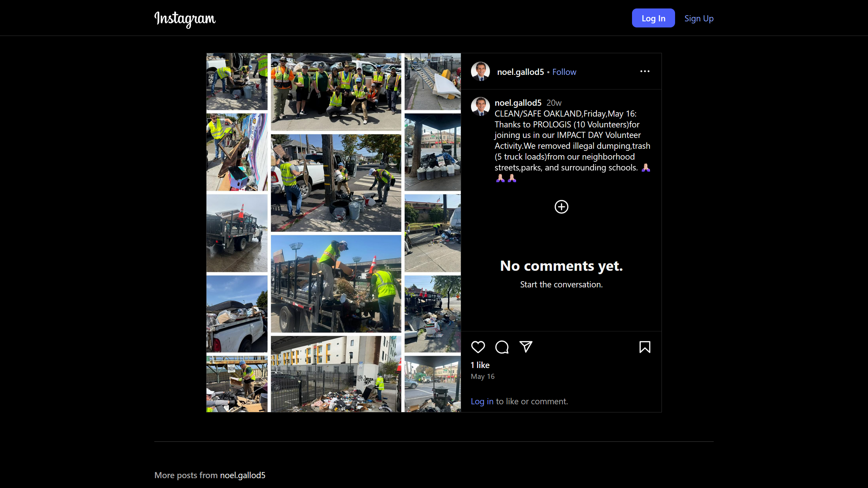Click the Instagram logo
The height and width of the screenshot is (488, 868).
185,19
